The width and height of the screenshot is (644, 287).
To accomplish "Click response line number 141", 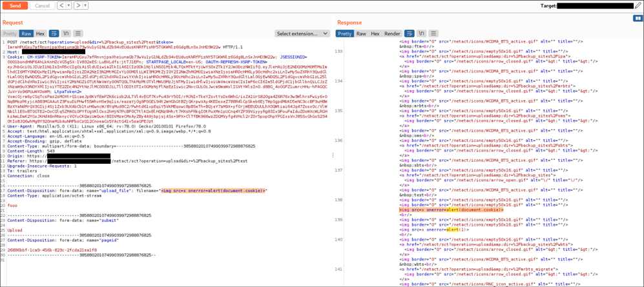I will point(340,269).
